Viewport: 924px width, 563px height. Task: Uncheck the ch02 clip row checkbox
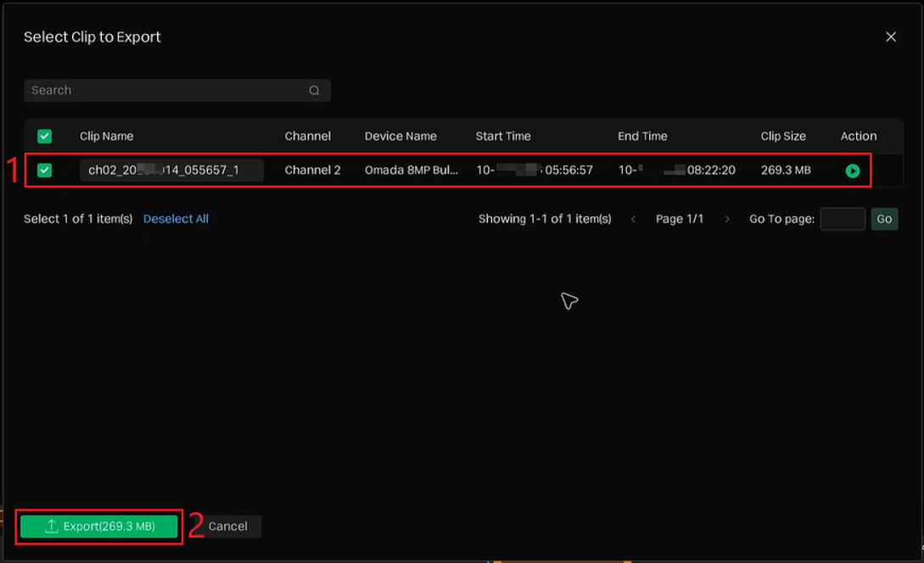coord(44,170)
